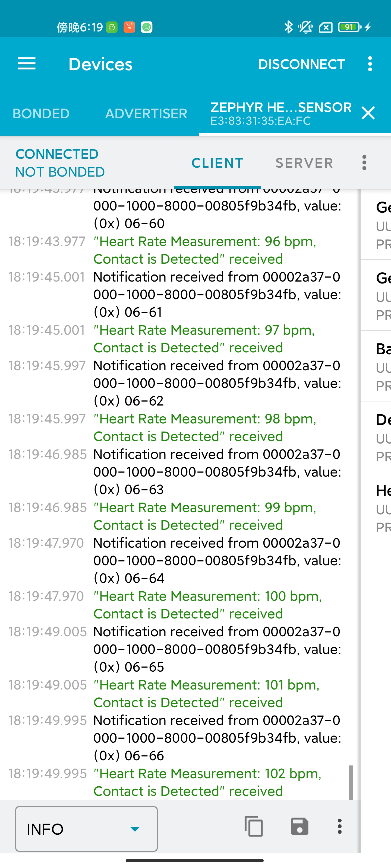Viewport: 391px width, 868px height.
Task: Tap the CONNECTED NOT BONDED status text
Action: point(60,163)
